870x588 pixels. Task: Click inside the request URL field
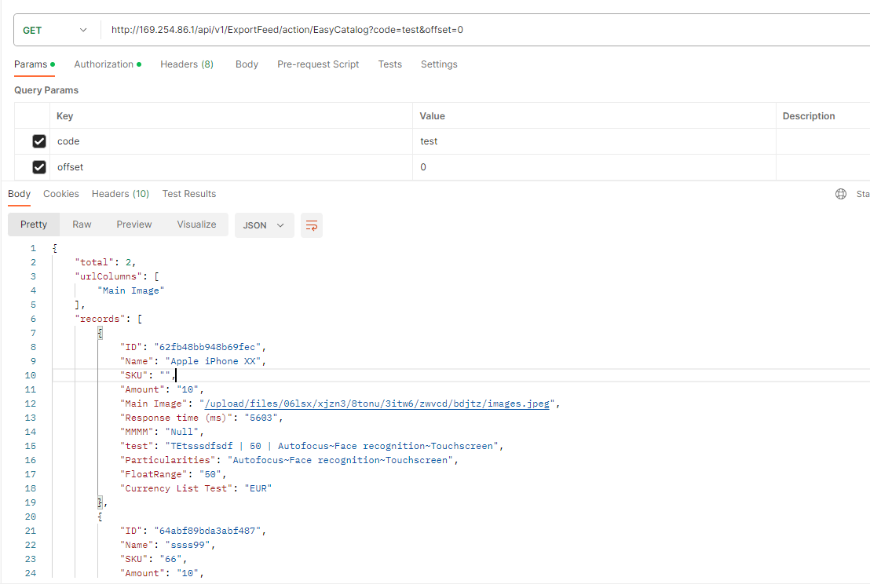[x=314, y=29]
